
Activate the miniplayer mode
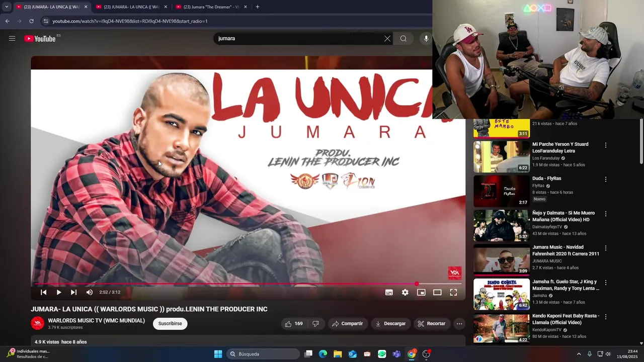(x=421, y=292)
